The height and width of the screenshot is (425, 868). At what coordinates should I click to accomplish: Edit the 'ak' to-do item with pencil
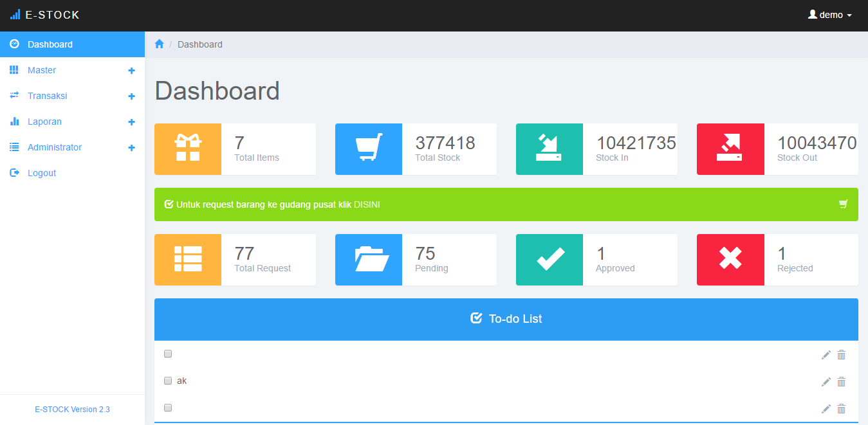tap(826, 381)
